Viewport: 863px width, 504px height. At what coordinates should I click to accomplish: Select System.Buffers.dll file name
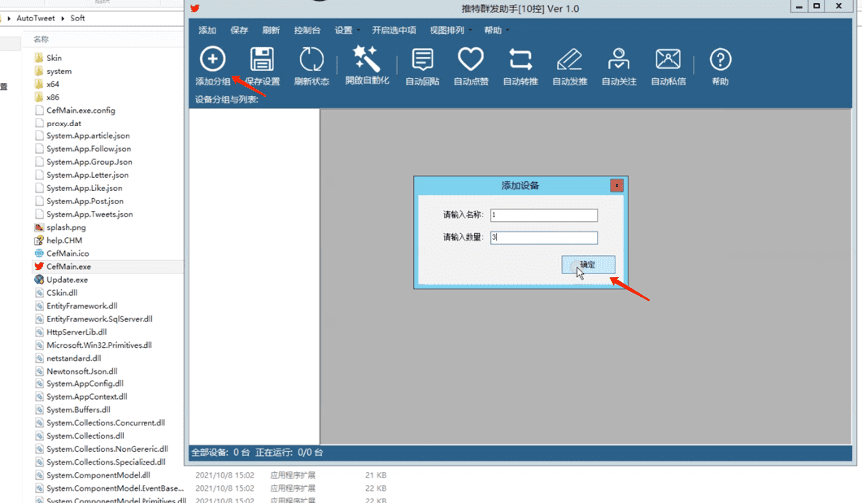(78, 410)
